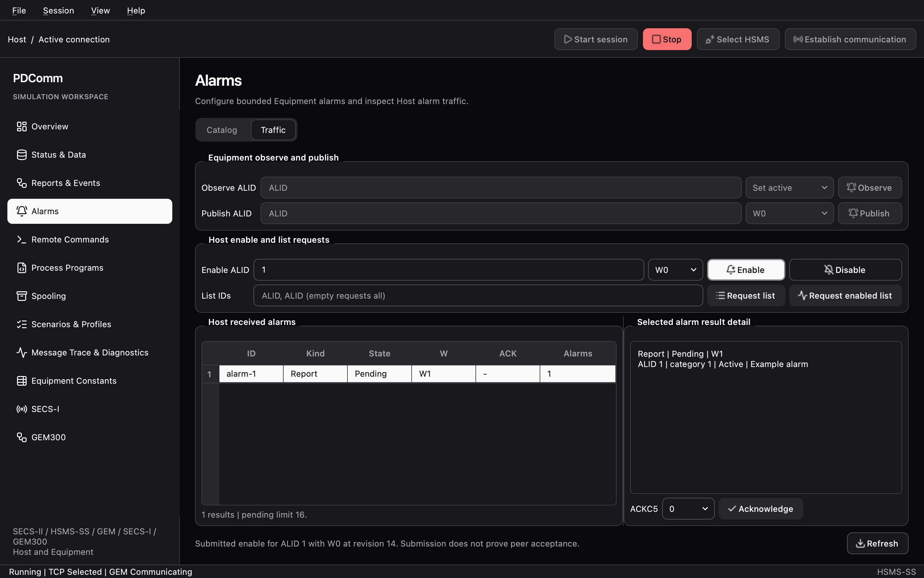This screenshot has width=924, height=578.
Task: Open Enable ALID W0 dropdown
Action: (675, 270)
